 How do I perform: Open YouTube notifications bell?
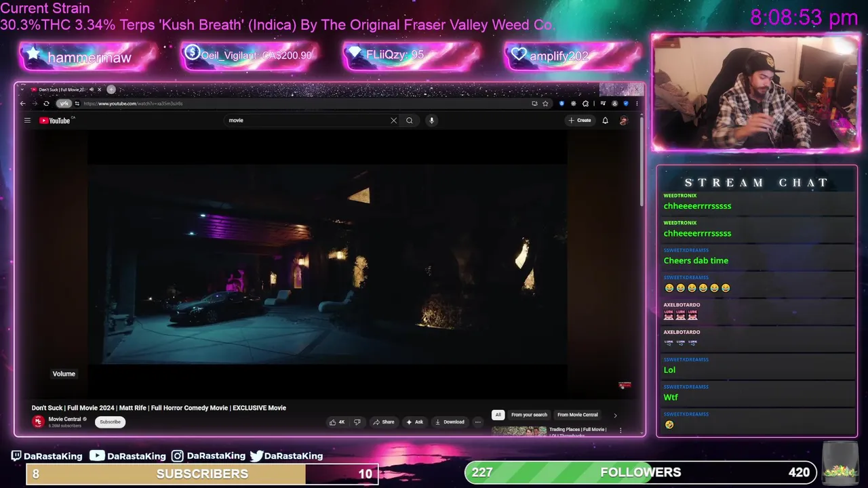(605, 120)
